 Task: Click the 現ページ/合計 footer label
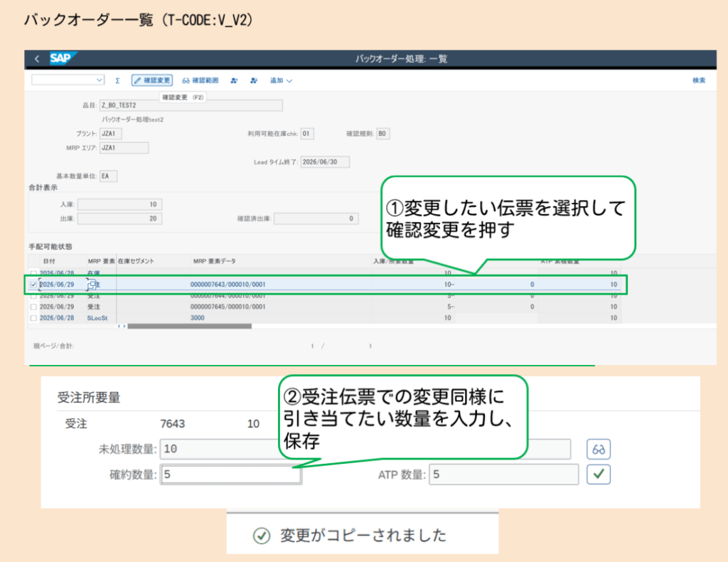coord(54,346)
